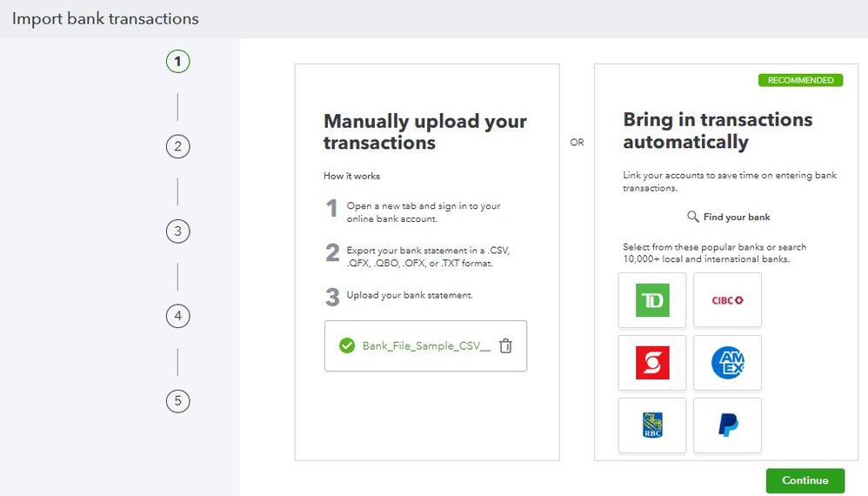
Task: Select step 4 circle in the stepper
Action: [177, 316]
